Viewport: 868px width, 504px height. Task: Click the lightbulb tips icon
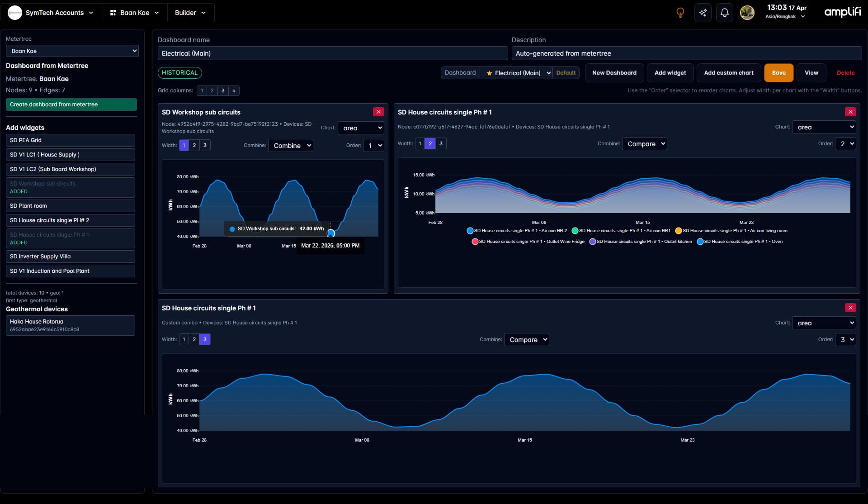pos(680,13)
